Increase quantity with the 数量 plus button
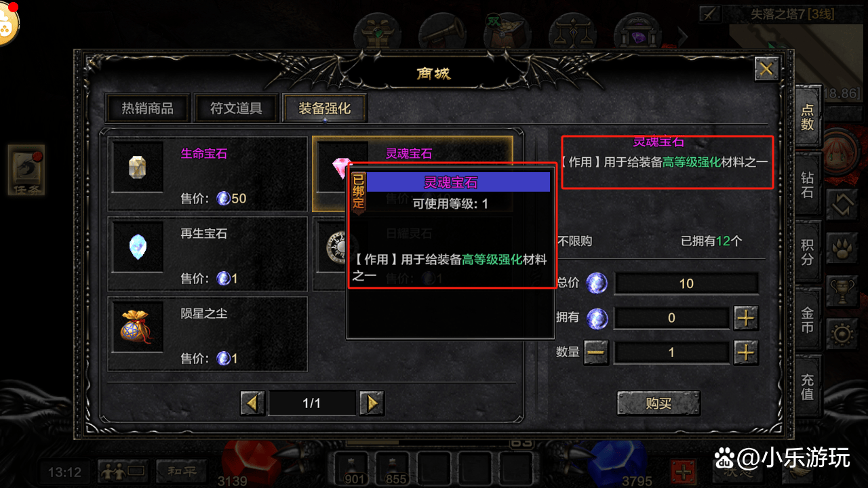 click(746, 352)
